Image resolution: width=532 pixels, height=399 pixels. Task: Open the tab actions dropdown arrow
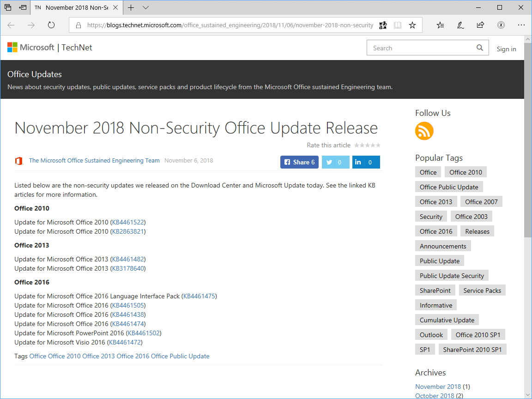[x=145, y=8]
